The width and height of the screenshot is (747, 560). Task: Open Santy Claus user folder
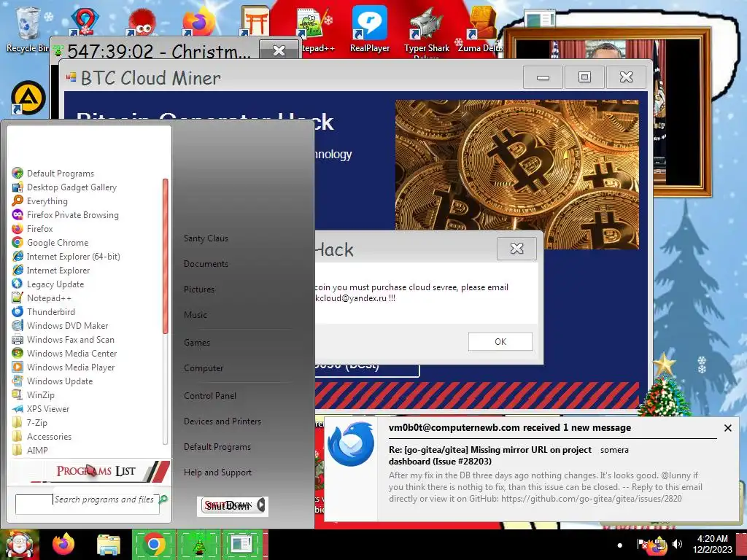(x=206, y=238)
